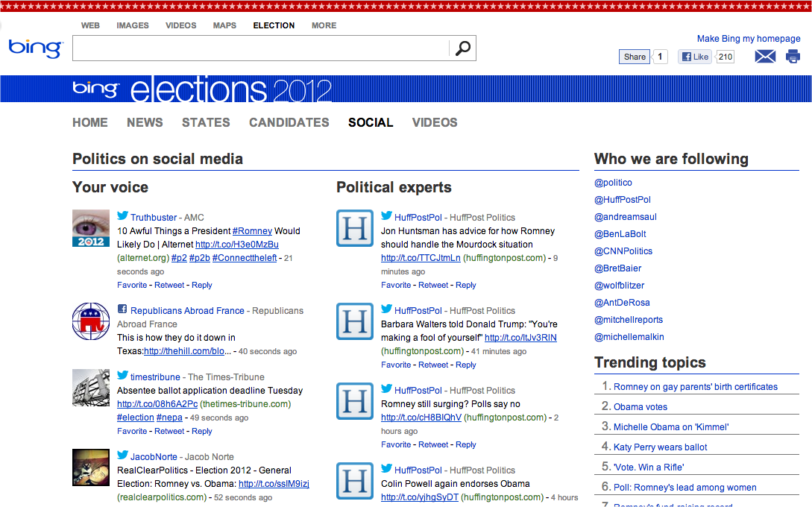This screenshot has width=812, height=507.
Task: Click the Bing logo
Action: pos(32,48)
